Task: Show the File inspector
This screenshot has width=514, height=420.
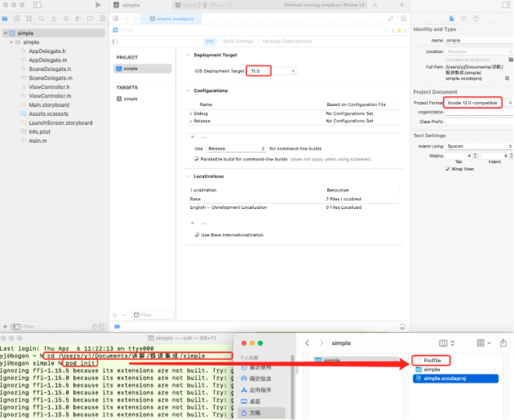Action: pyautogui.click(x=452, y=19)
